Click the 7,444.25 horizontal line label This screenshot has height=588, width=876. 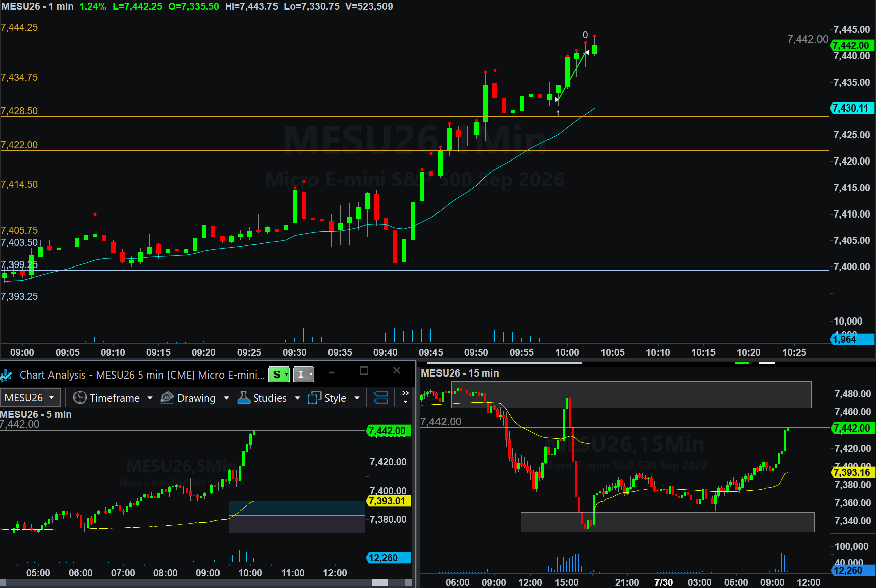coord(19,28)
